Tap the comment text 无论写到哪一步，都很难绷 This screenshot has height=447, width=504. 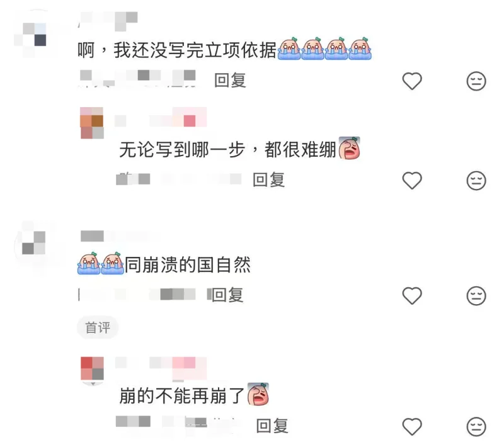click(x=227, y=150)
